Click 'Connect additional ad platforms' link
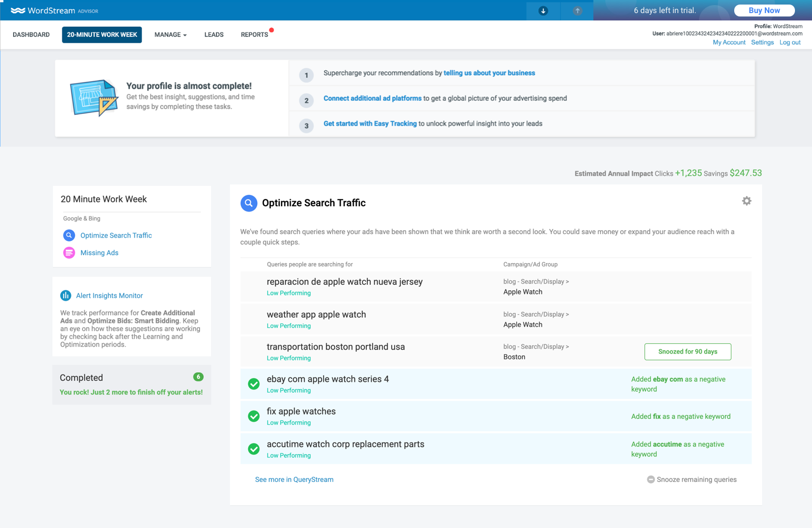The width and height of the screenshot is (812, 528). pyautogui.click(x=372, y=98)
